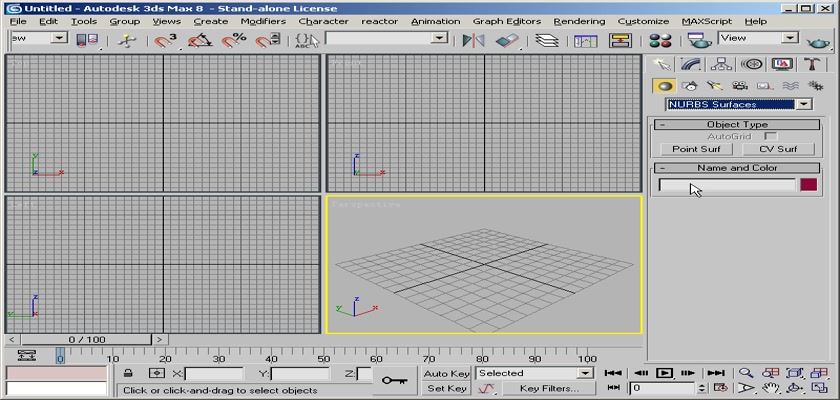840x400 pixels.
Task: Create a CV Surf object
Action: pos(778,149)
